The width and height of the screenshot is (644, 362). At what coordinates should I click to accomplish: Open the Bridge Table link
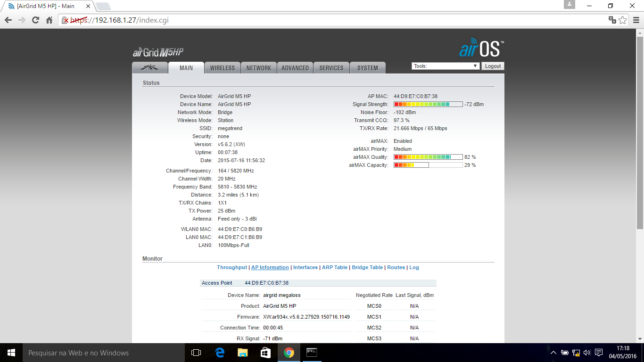[367, 267]
